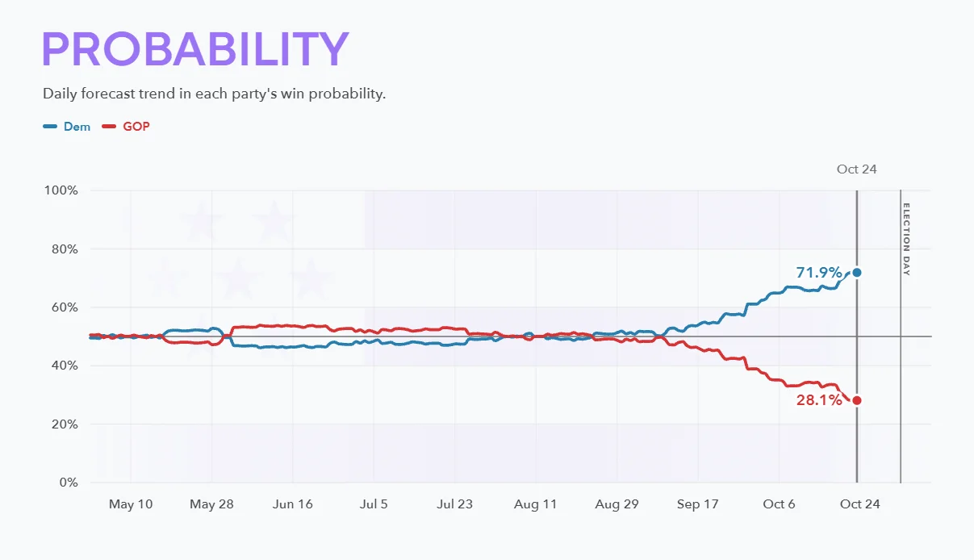The image size is (974, 560).
Task: Click the Jul 5 x-axis date label
Action: (374, 504)
